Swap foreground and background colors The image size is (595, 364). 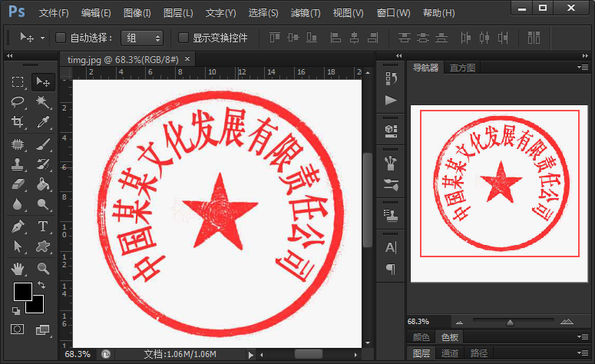[41, 285]
